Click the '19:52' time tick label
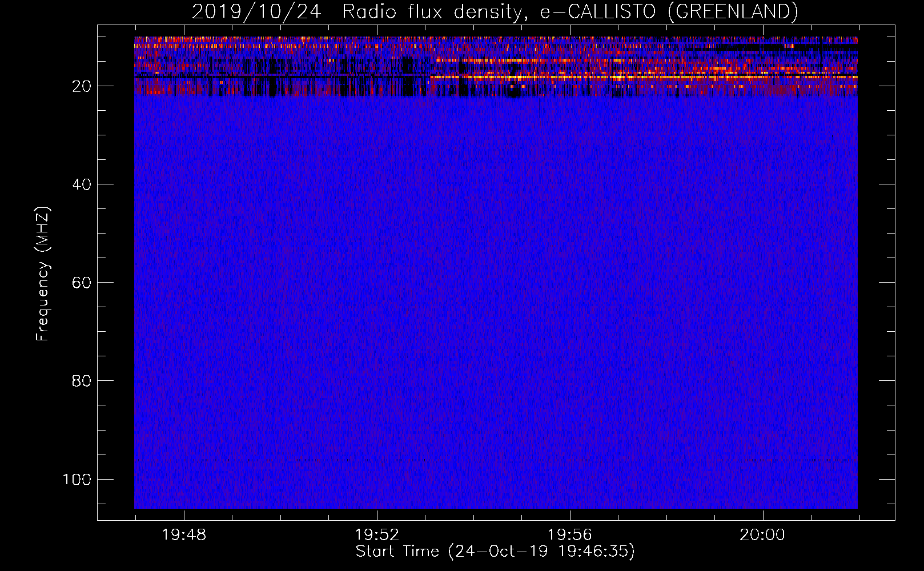 point(377,535)
